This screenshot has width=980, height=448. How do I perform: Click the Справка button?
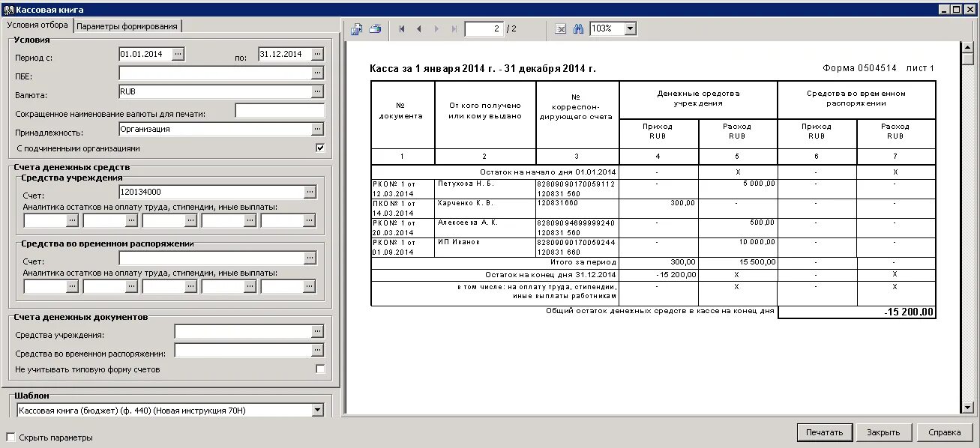pyautogui.click(x=944, y=432)
